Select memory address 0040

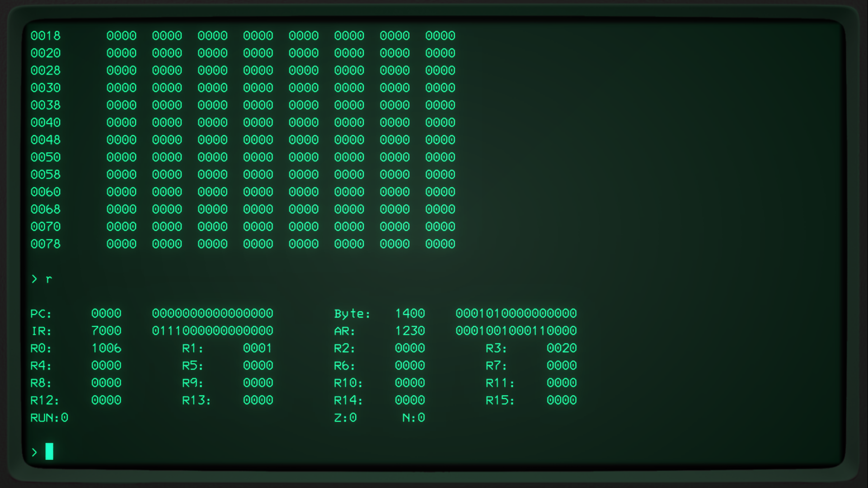click(46, 122)
